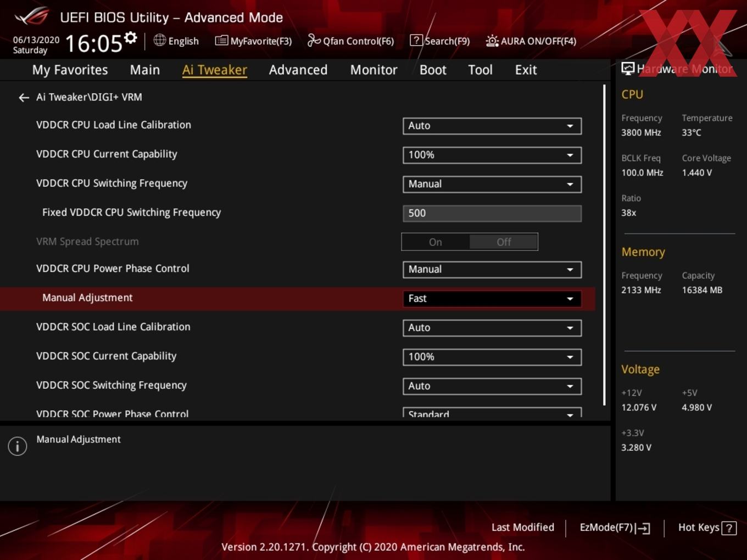Select Fixed VDDCR CPU Switching Frequency label

pyautogui.click(x=131, y=212)
